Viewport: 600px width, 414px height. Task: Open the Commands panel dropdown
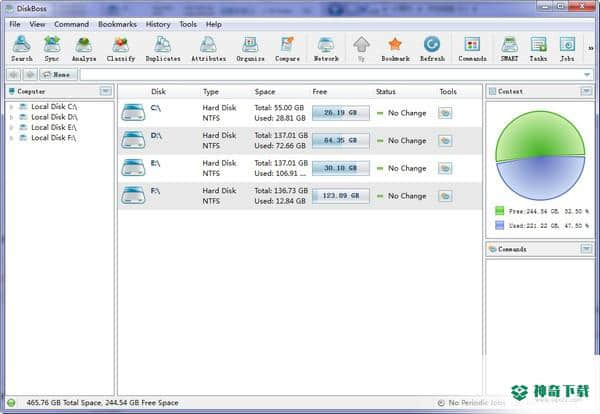coord(586,249)
